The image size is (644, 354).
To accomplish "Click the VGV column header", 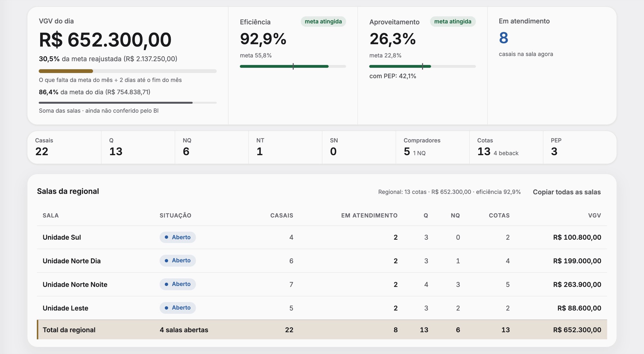I will pos(594,215).
